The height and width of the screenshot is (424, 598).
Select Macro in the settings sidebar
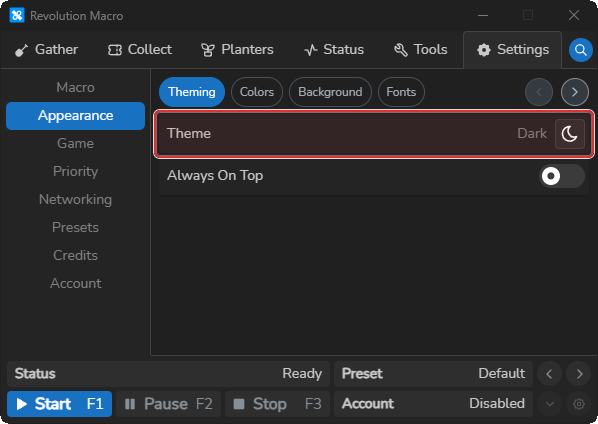[x=76, y=87]
